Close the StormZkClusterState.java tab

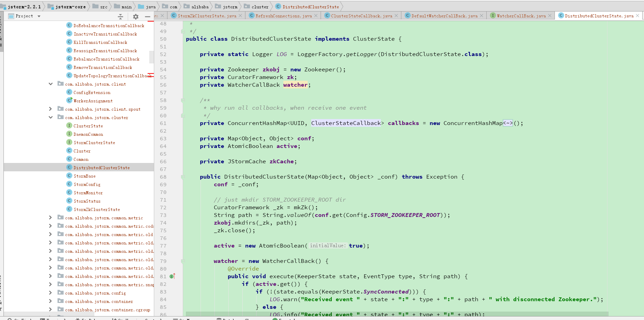click(x=240, y=16)
